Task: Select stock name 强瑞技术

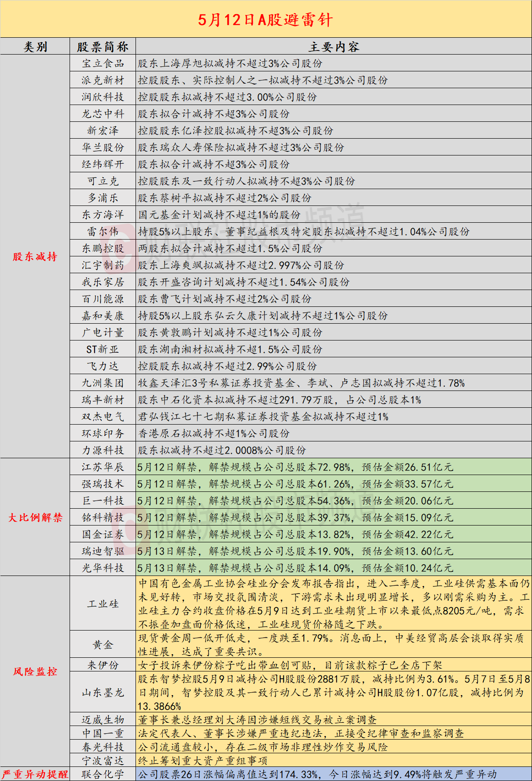Action: (x=103, y=484)
